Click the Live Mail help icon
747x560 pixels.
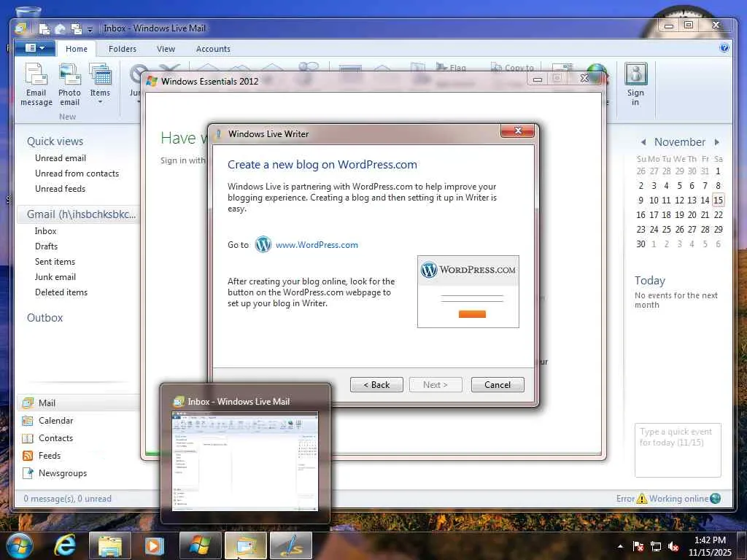[x=724, y=47]
